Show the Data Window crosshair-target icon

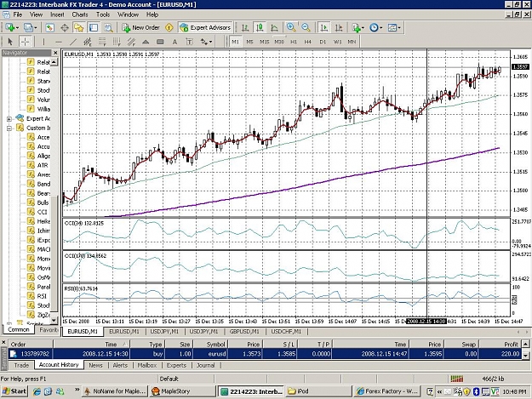pos(65,27)
